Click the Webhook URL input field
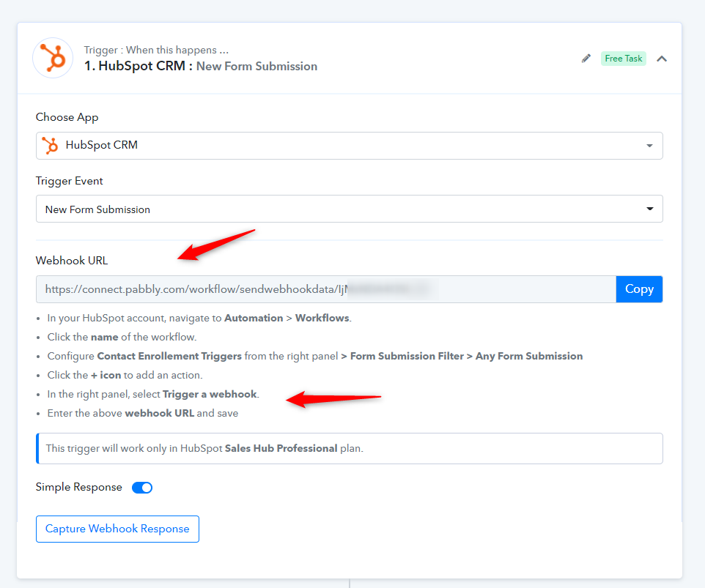The image size is (705, 588). pos(326,289)
